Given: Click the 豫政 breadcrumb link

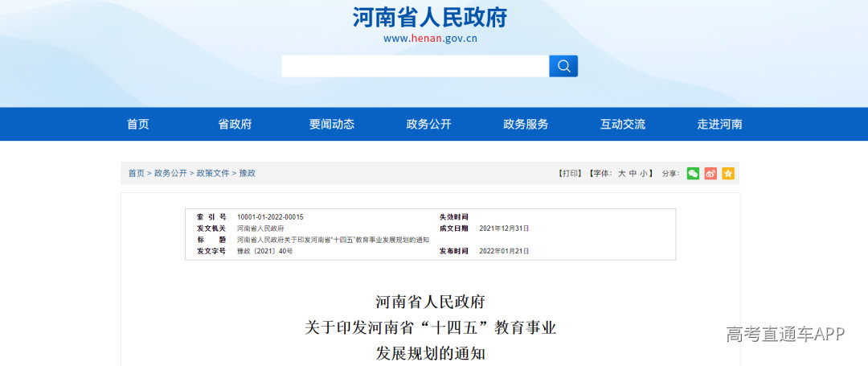Looking at the screenshot, I should coord(248,173).
